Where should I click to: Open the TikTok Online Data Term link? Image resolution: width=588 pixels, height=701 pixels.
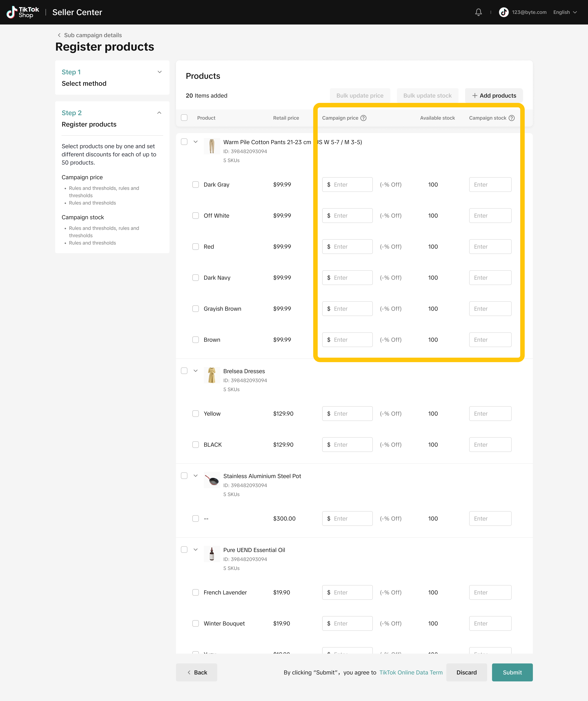[411, 672]
